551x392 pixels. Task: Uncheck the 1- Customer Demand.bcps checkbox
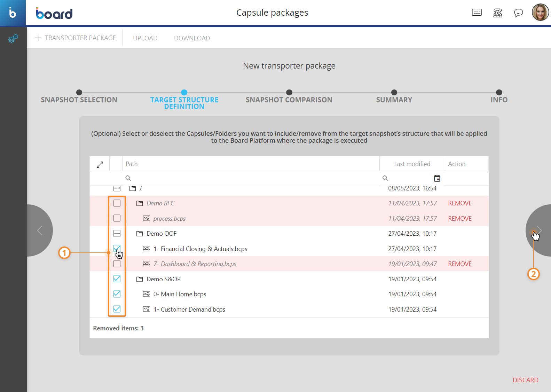(x=117, y=309)
